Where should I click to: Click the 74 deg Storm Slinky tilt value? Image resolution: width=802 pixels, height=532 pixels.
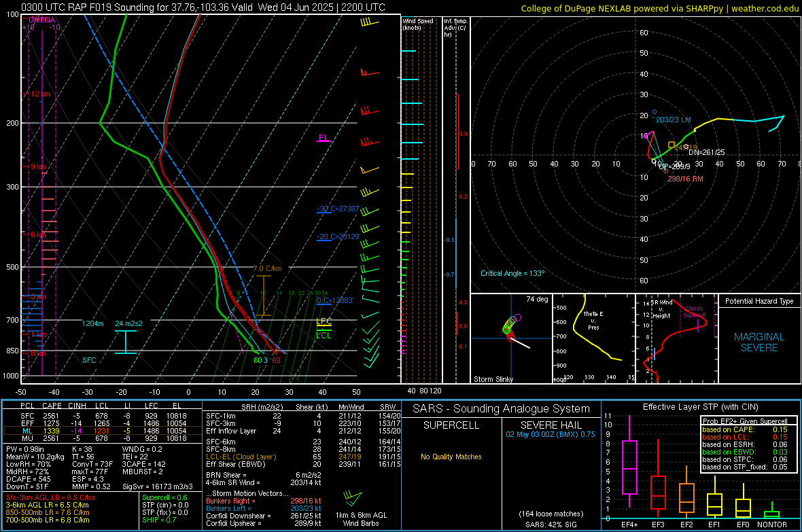point(537,299)
